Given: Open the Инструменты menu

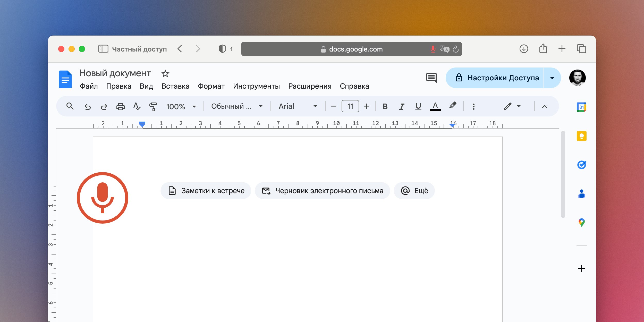Looking at the screenshot, I should pyautogui.click(x=256, y=86).
